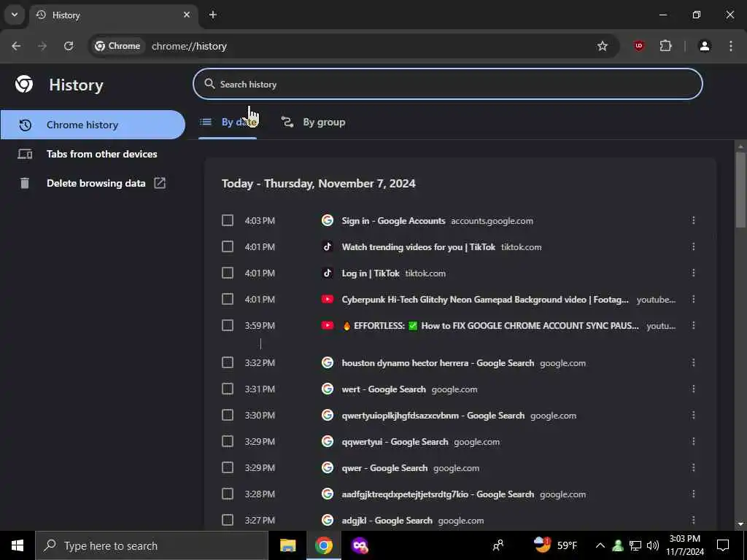The width and height of the screenshot is (747, 560).
Task: Open the tab search dropdown arrow
Action: click(x=15, y=15)
